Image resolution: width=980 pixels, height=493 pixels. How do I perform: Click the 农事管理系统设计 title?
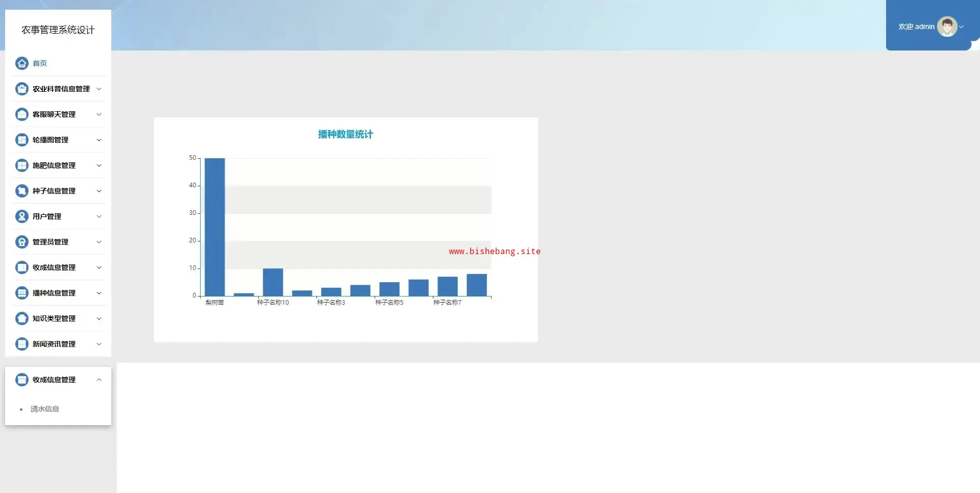[58, 30]
